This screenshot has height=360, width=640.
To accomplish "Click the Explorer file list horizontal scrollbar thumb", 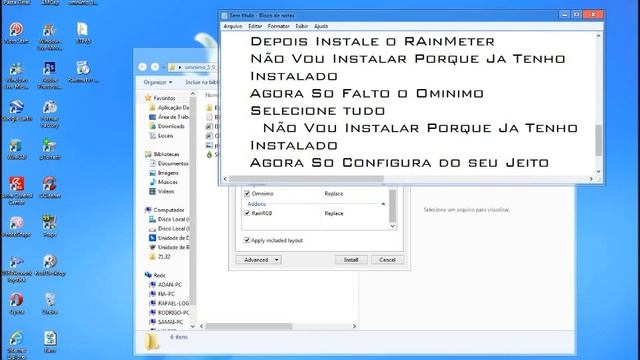I will click(x=249, y=326).
